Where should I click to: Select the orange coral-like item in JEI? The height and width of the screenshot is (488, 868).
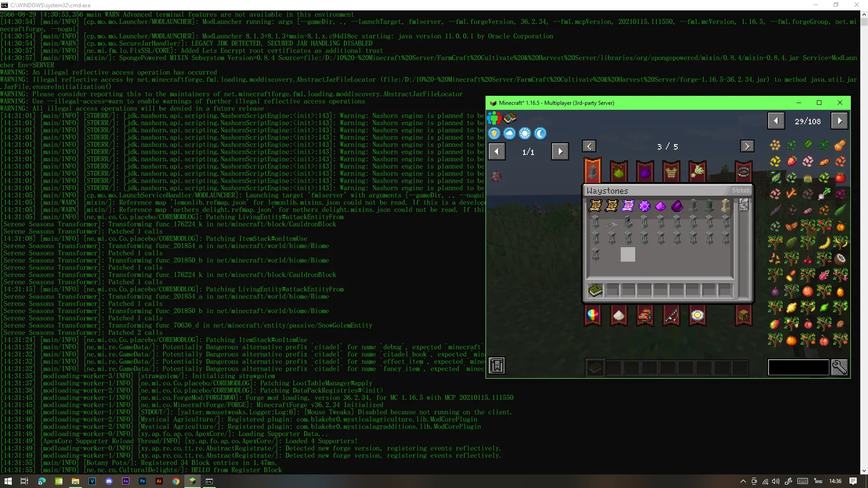tap(792, 194)
